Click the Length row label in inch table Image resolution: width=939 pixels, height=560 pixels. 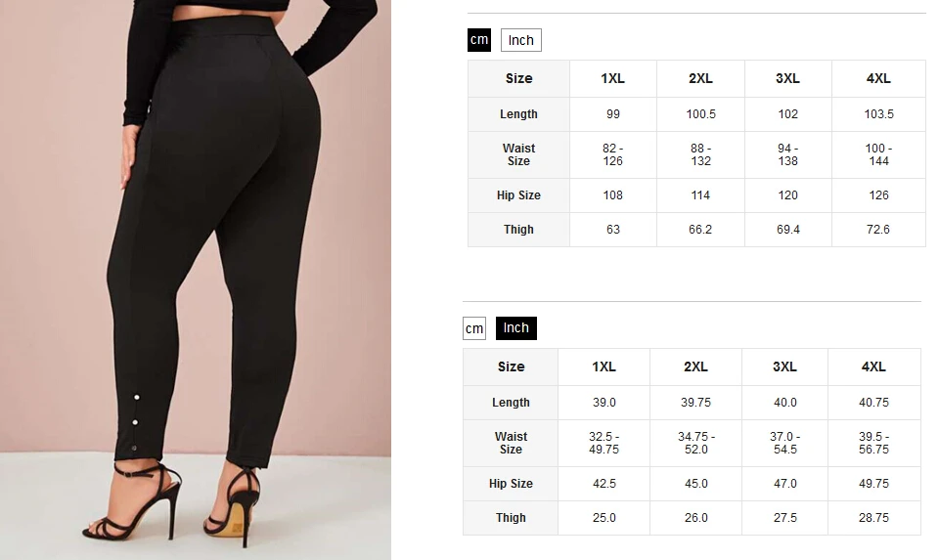[x=511, y=403]
